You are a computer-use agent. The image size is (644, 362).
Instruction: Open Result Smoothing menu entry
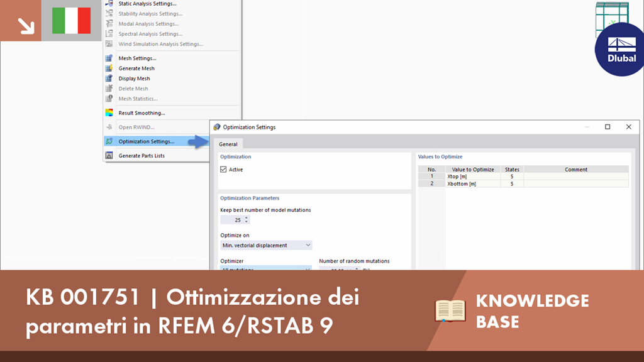tap(142, 113)
